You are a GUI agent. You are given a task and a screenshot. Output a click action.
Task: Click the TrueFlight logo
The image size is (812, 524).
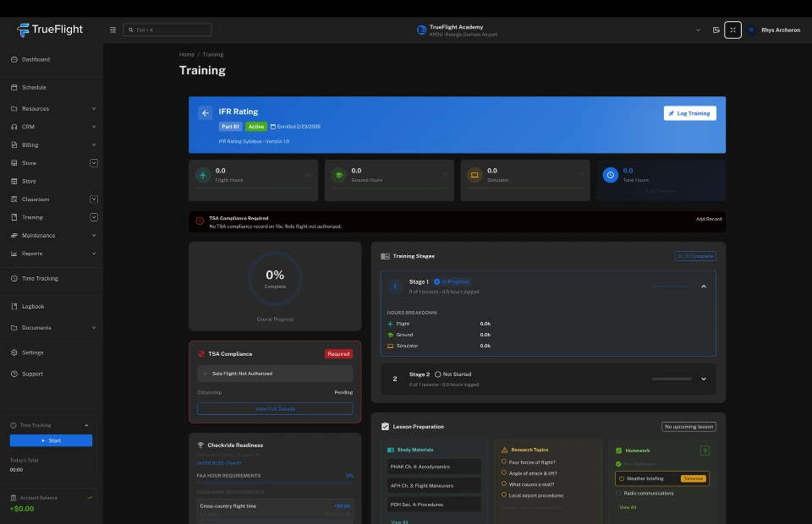pos(51,30)
